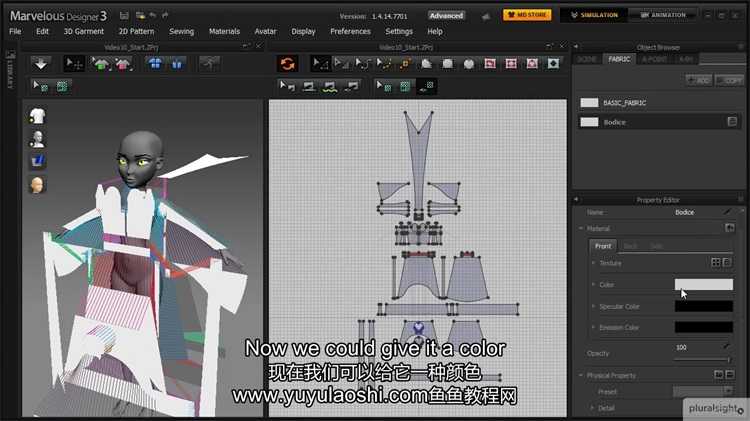Select the Edit Curvature tool
Screen dimensions: 750x421
pos(363,64)
